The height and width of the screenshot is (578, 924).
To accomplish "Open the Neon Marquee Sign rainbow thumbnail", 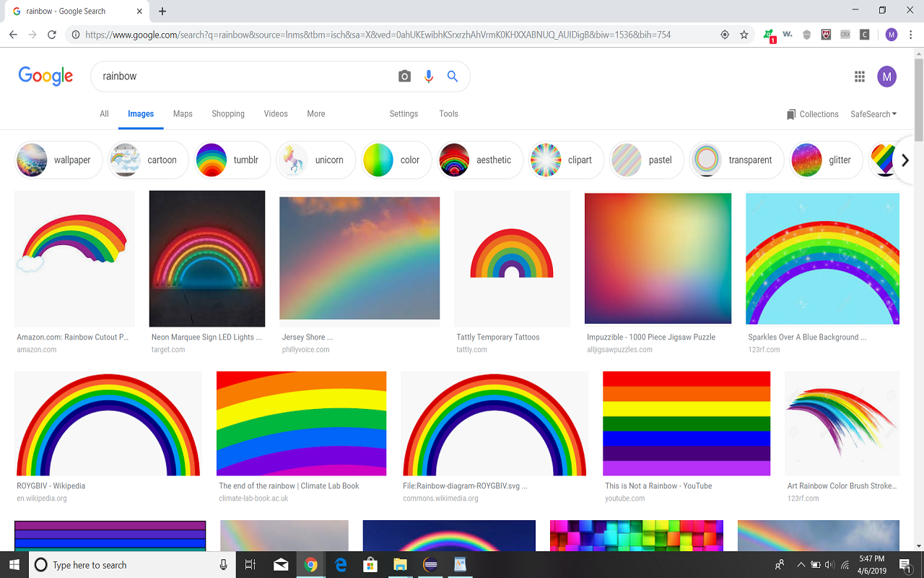I will point(207,259).
